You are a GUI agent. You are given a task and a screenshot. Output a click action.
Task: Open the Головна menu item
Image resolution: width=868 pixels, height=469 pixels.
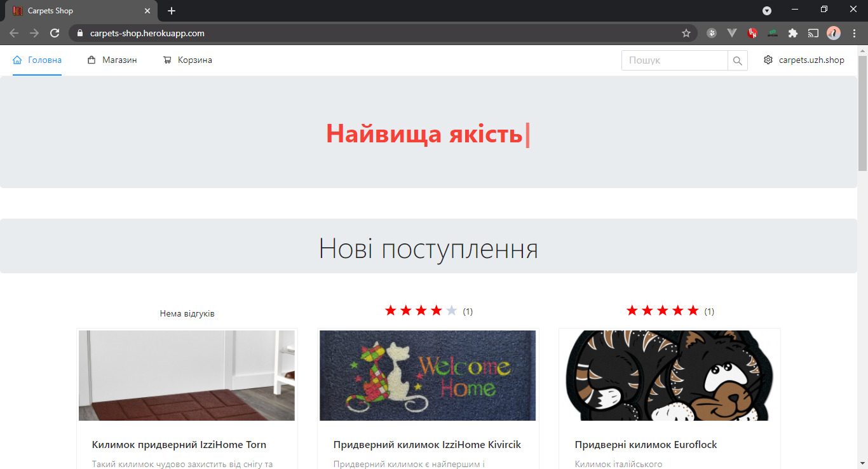tap(37, 60)
